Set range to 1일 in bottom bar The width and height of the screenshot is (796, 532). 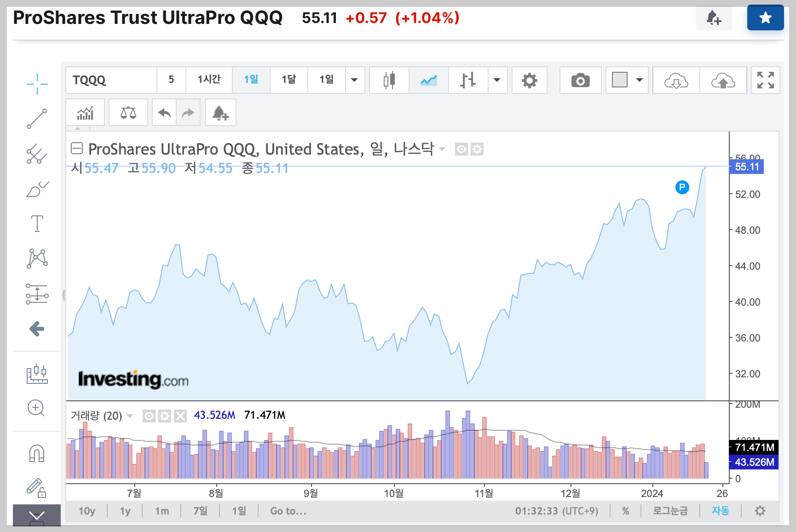pos(239,511)
